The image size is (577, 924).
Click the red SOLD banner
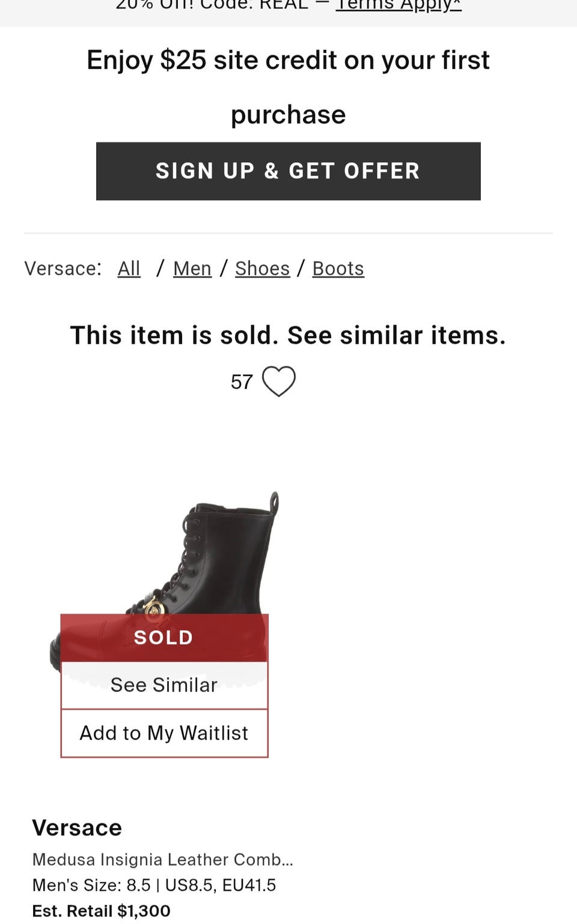tap(164, 637)
